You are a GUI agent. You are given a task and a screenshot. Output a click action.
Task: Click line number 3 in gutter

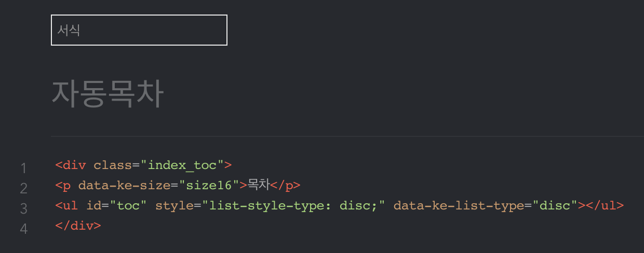pyautogui.click(x=23, y=208)
